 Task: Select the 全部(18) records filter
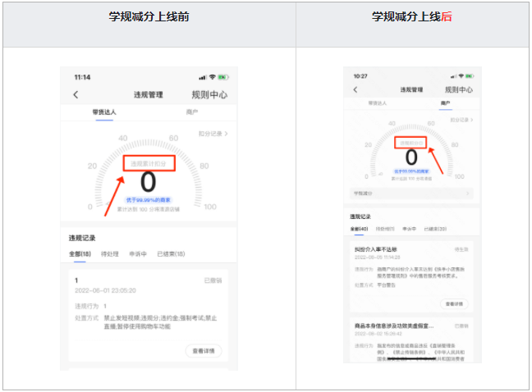[80, 254]
